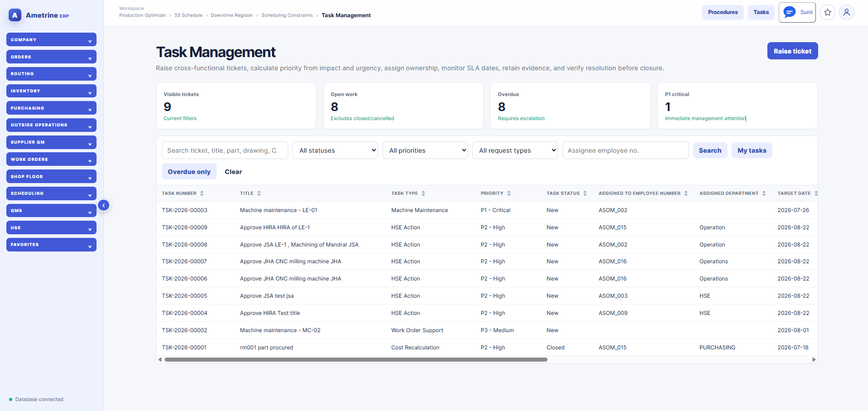
Task: Expand the Shop Floor sidebar menu
Action: [51, 176]
